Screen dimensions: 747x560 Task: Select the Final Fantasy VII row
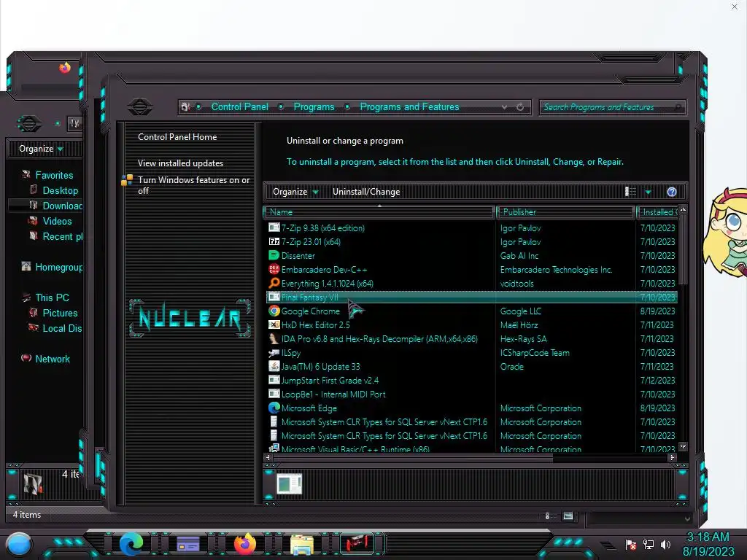pyautogui.click(x=472, y=297)
